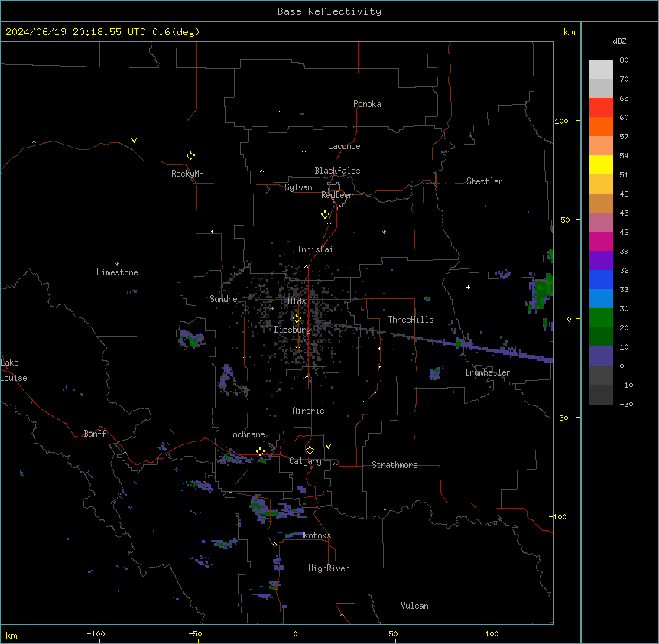Click the -100 tick on the bottom axis
Image resolution: width=659 pixels, height=644 pixels.
(96, 633)
